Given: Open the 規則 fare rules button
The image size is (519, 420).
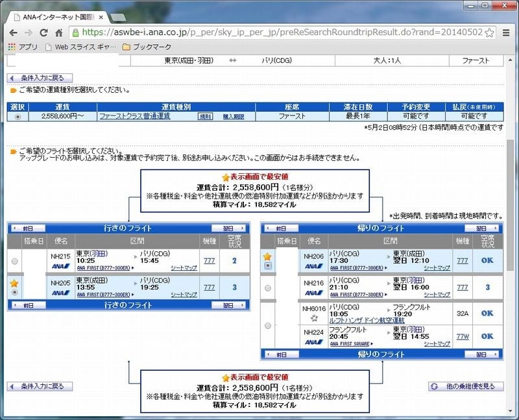Looking at the screenshot, I should point(205,116).
